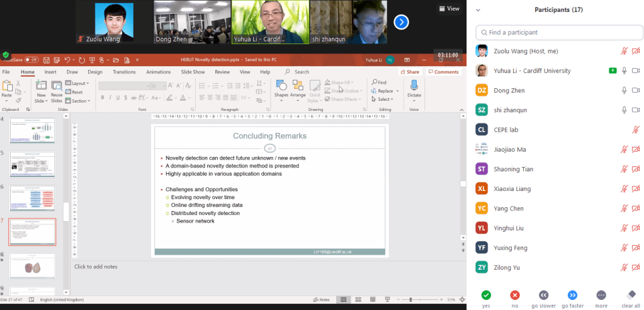Click the 'go slower' reaction icon
This screenshot has height=310, width=644.
point(543,295)
